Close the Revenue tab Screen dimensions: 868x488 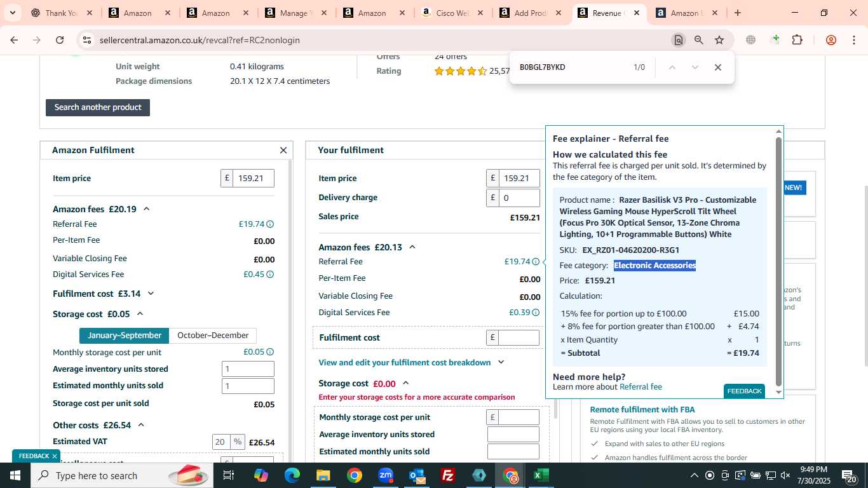637,13
